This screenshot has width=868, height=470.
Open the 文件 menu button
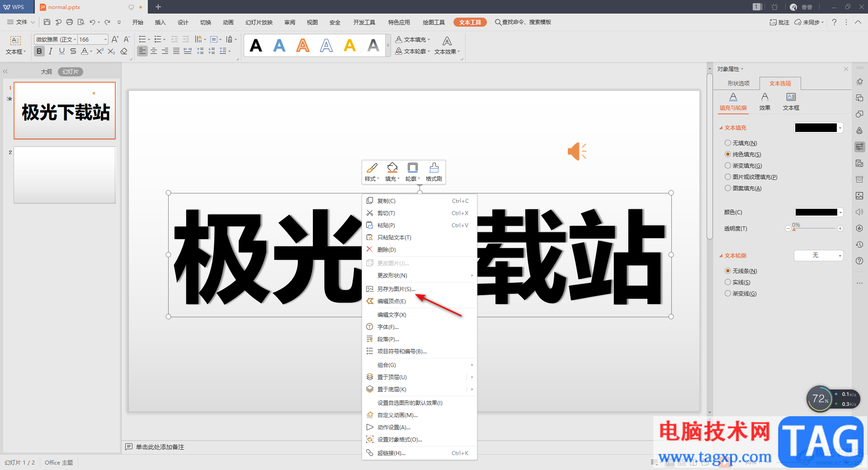[21, 22]
